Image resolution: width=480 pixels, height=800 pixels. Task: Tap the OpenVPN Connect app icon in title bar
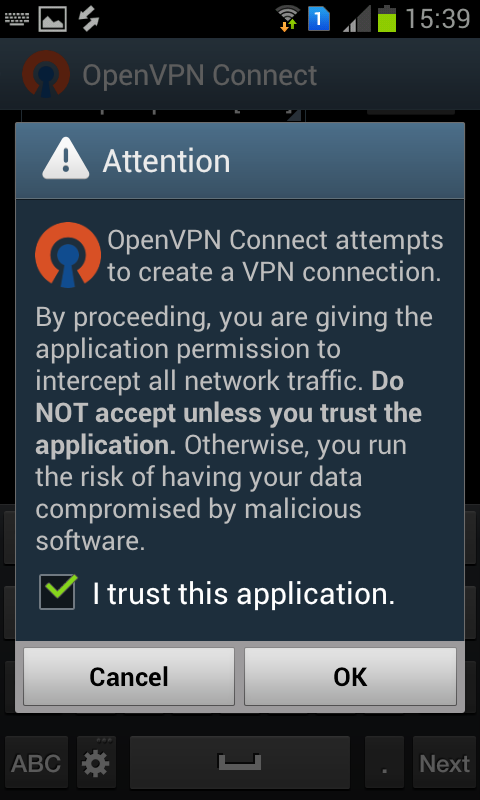46,74
